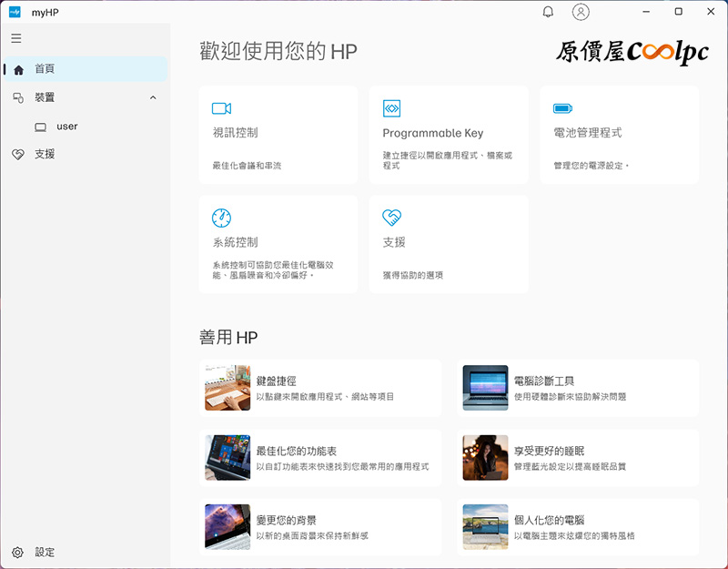728x569 pixels.
Task: Click the video camera icon on 視訊控制 card
Action: [221, 108]
